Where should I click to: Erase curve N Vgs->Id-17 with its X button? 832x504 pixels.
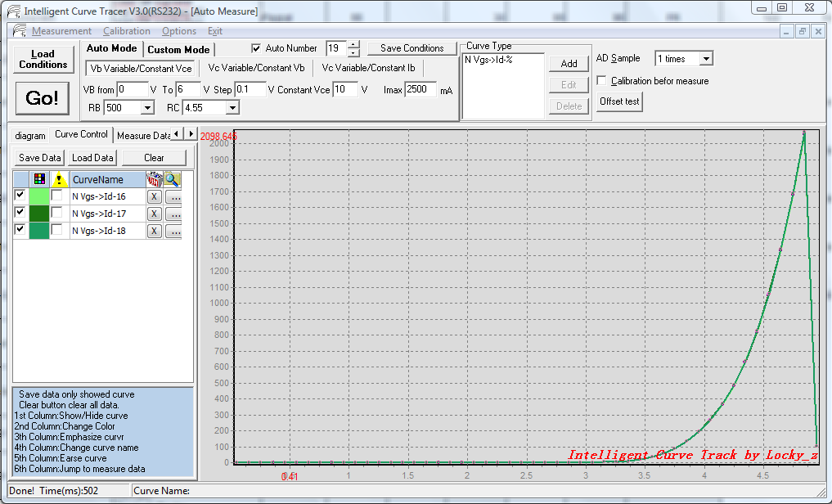point(154,214)
